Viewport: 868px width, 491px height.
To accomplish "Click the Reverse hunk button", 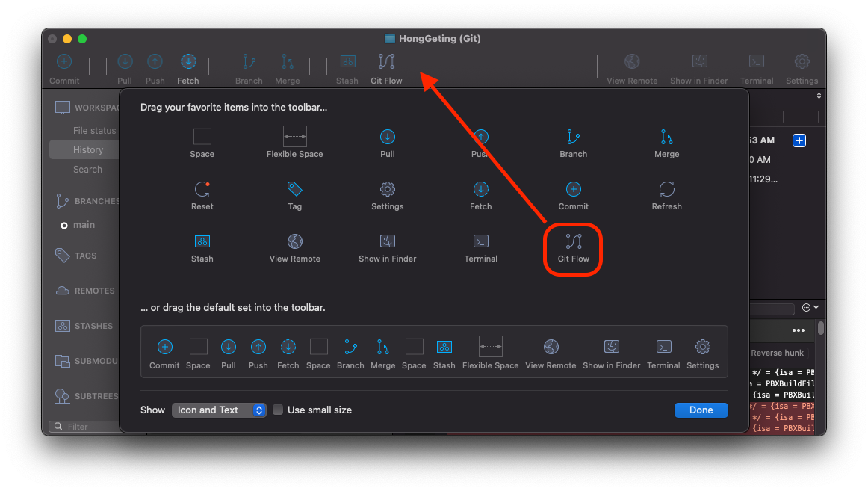I will coord(777,353).
